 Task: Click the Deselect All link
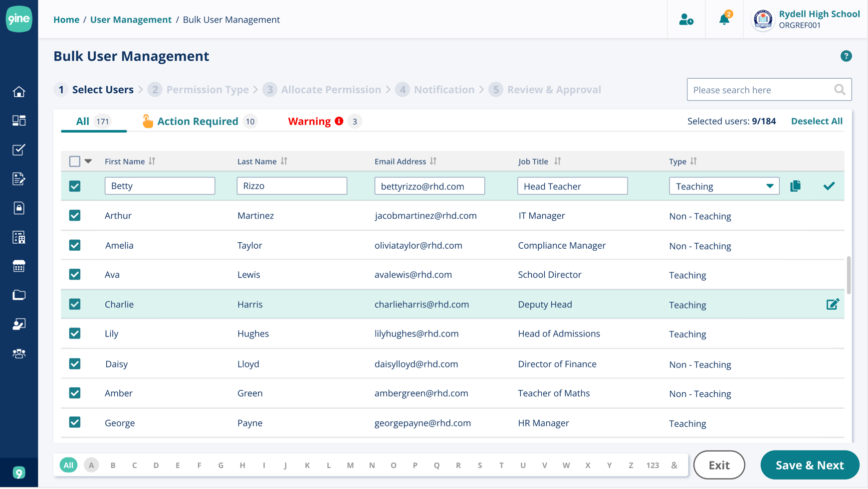pos(816,121)
